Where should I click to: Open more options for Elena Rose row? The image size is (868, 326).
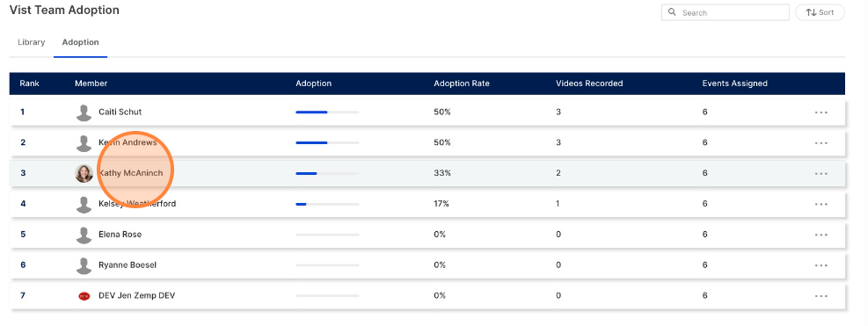[x=821, y=235]
